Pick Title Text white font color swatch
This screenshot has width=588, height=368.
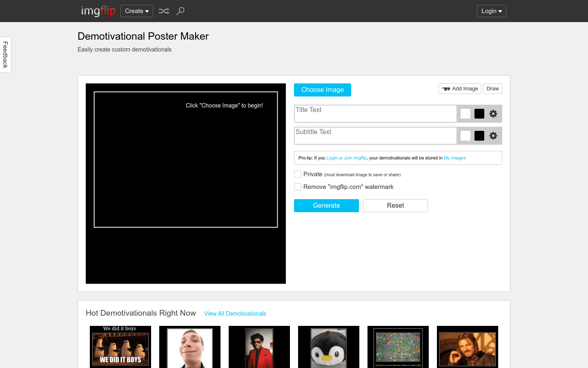[465, 114]
